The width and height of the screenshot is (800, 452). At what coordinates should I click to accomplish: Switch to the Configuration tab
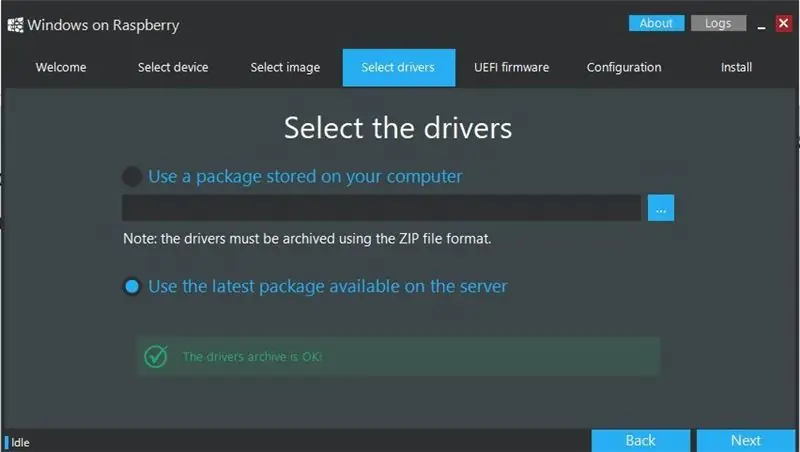(x=624, y=67)
